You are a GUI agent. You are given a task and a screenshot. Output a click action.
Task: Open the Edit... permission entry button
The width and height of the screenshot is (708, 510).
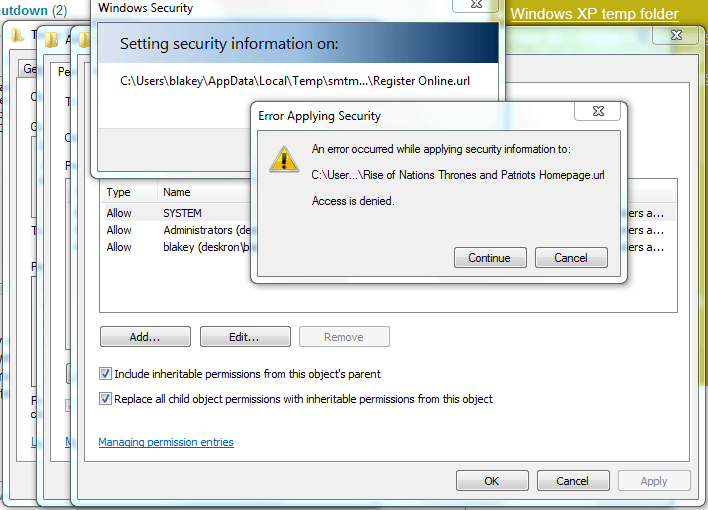click(x=244, y=337)
